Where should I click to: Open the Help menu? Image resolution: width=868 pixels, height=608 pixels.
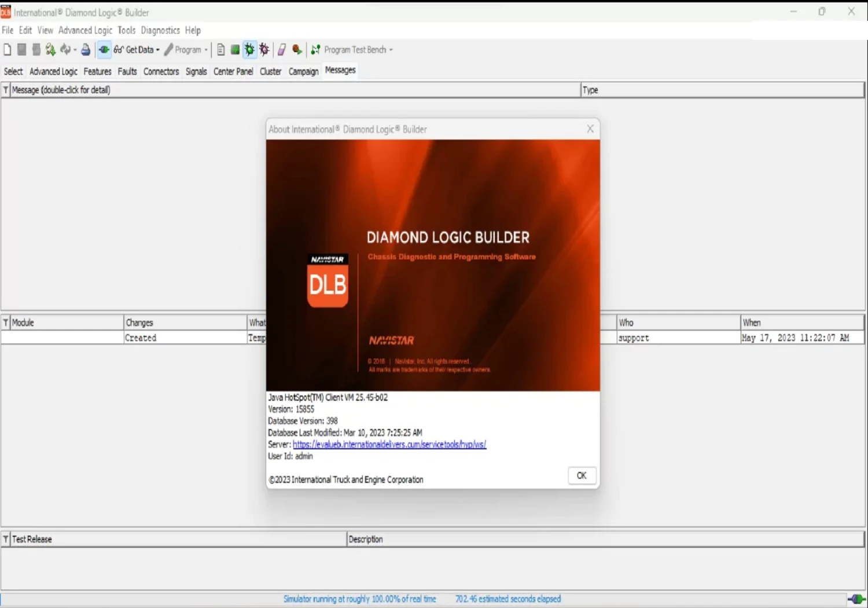pos(193,30)
